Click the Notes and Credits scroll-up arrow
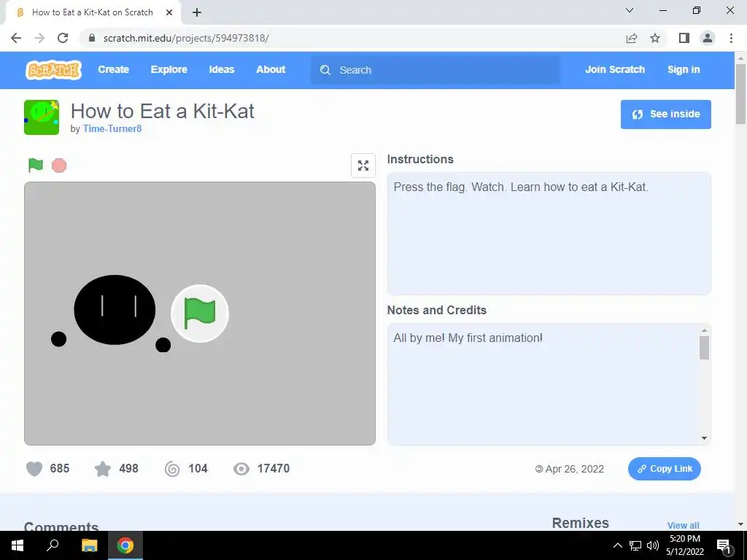This screenshot has width=747, height=560. [x=704, y=330]
